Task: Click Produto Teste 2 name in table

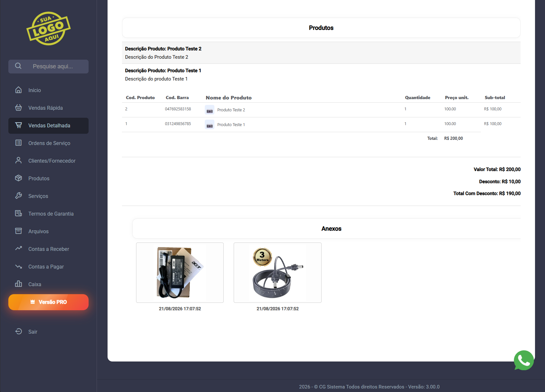Action: tap(231, 110)
